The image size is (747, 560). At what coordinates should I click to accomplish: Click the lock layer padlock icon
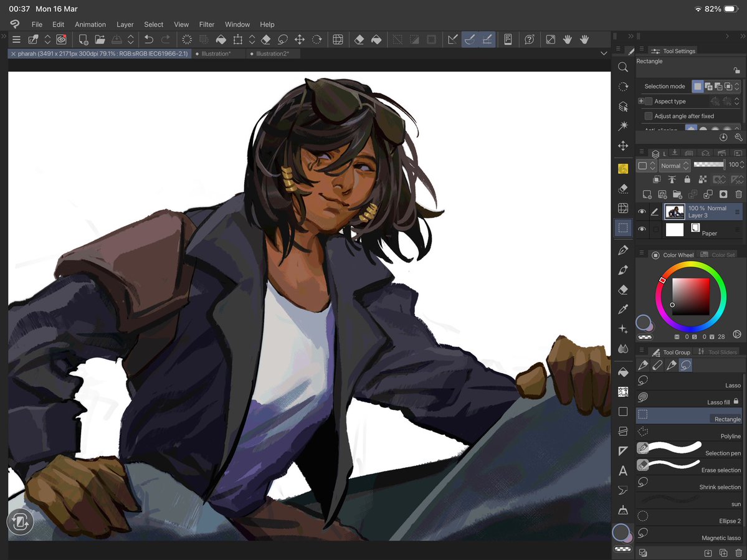[x=687, y=179]
